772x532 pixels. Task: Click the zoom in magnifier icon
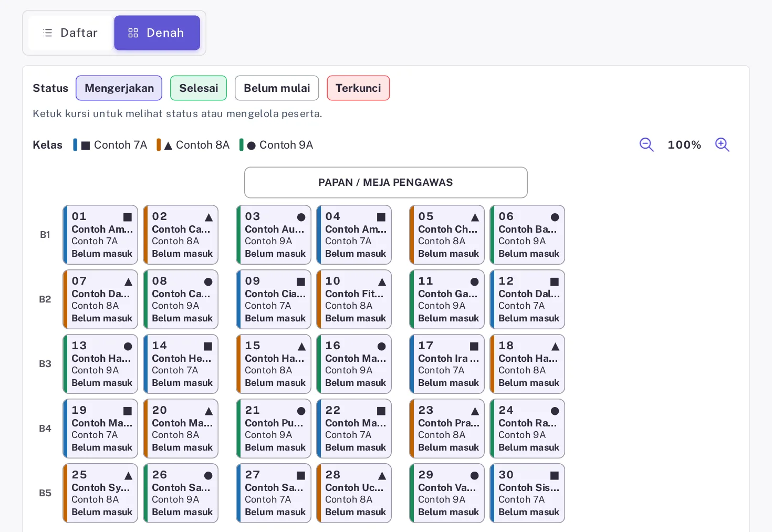pyautogui.click(x=723, y=144)
